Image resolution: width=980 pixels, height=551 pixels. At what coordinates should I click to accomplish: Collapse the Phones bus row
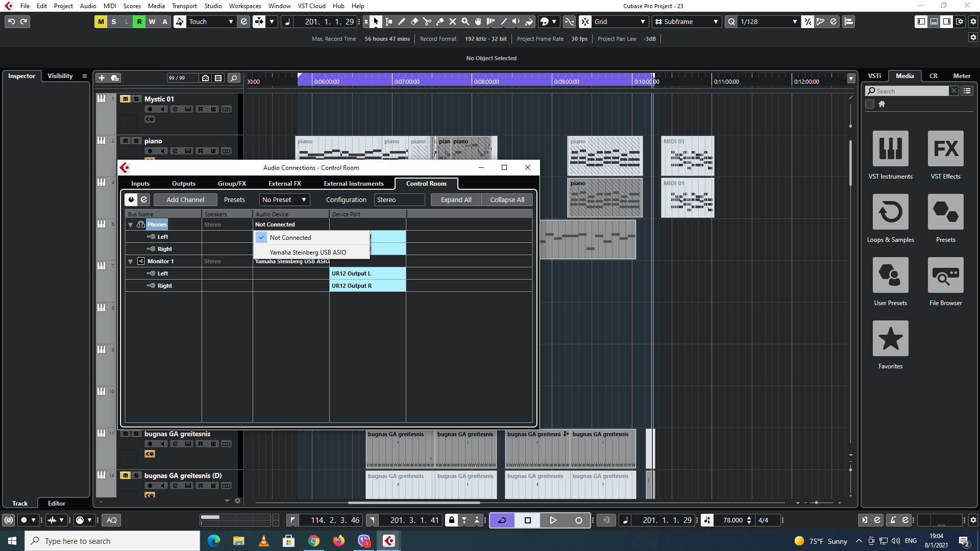tap(131, 224)
